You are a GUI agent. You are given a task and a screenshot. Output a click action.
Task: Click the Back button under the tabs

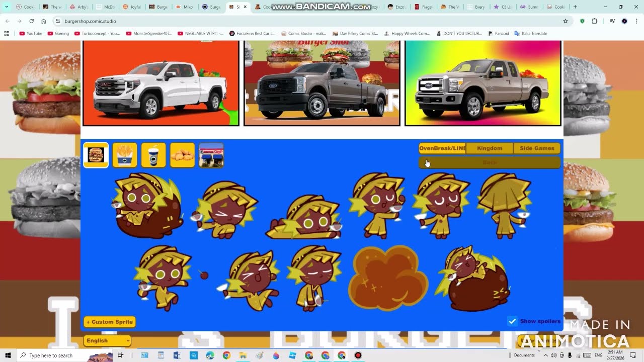pos(490,162)
